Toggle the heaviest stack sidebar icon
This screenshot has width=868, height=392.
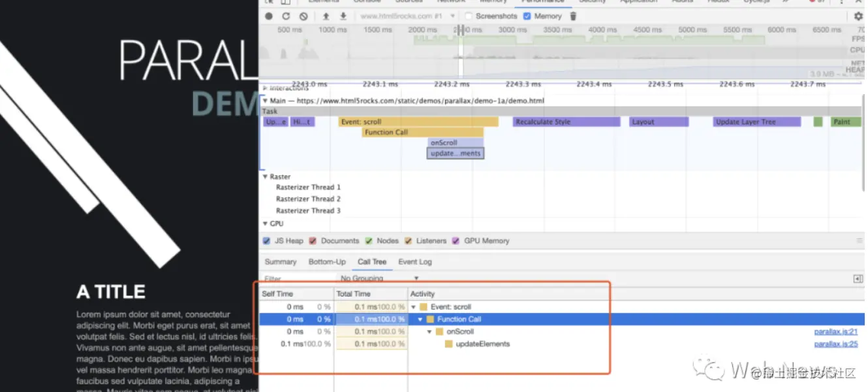[858, 279]
